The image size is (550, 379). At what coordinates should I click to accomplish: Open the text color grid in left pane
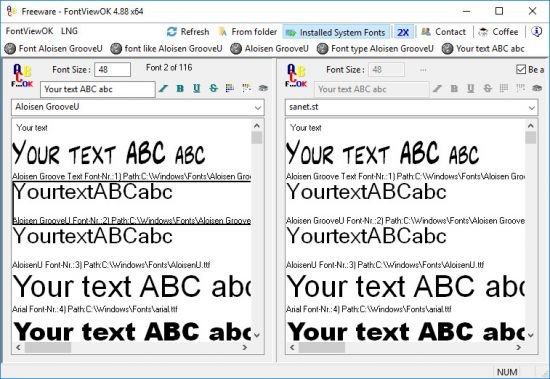(230, 88)
